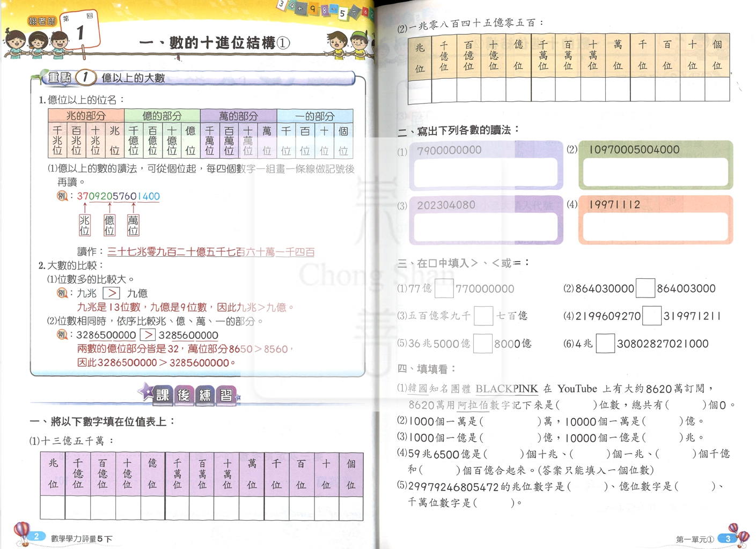
Task: Click the page number 3 badge
Action: (728, 538)
